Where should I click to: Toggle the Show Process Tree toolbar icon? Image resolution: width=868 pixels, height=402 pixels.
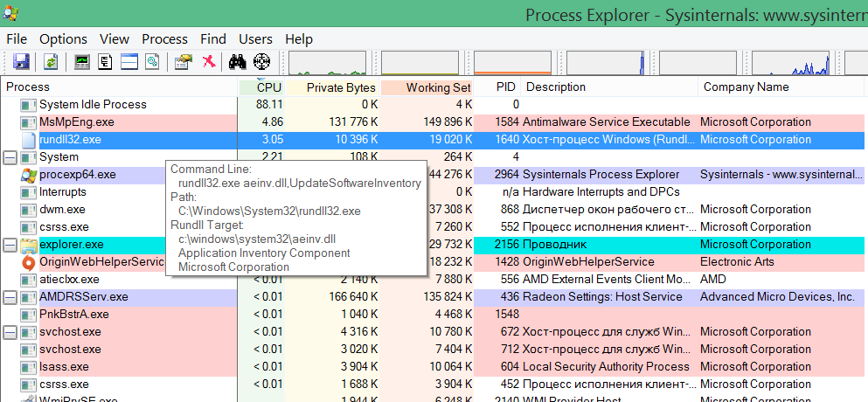tap(106, 62)
